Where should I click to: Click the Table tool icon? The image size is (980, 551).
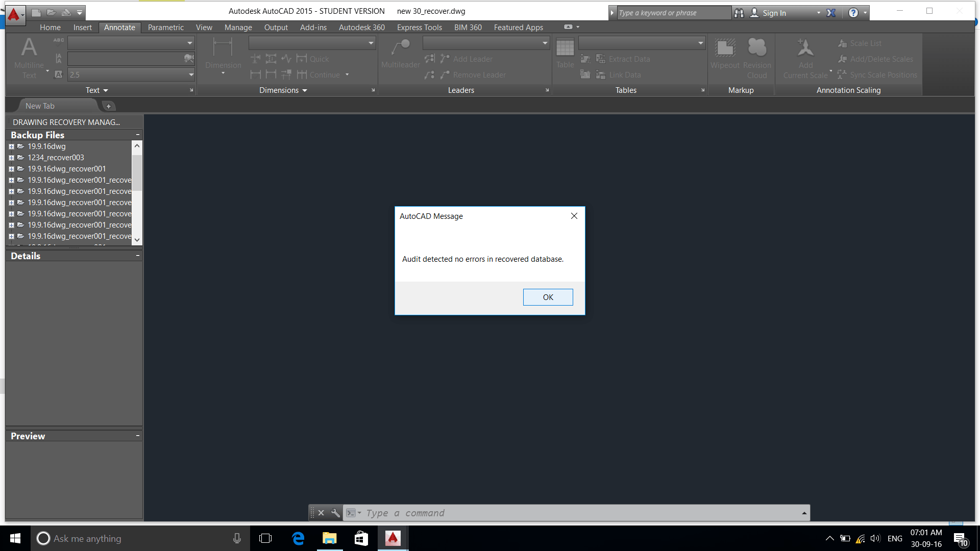pyautogui.click(x=565, y=48)
